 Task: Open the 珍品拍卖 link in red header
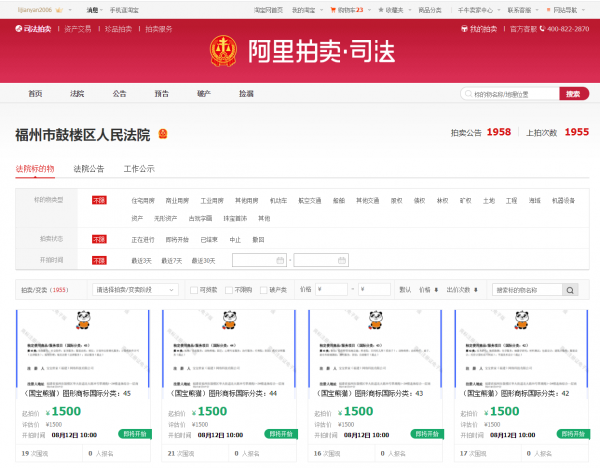118,29
